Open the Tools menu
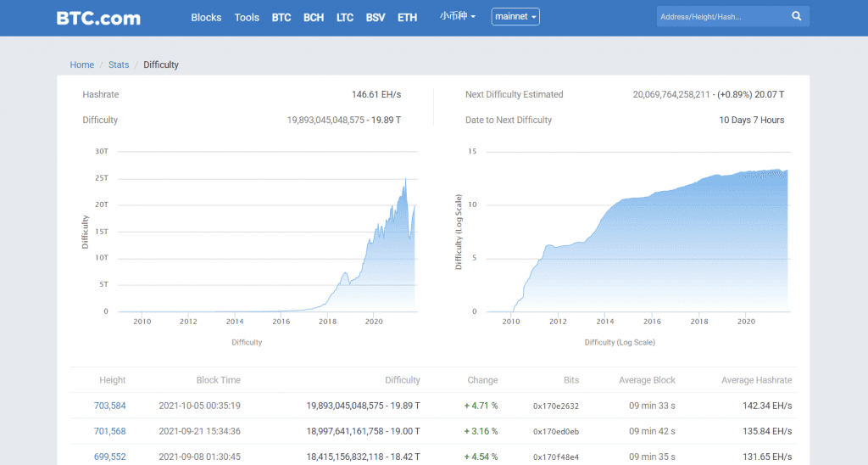Viewport: 868px width, 465px height. click(247, 18)
